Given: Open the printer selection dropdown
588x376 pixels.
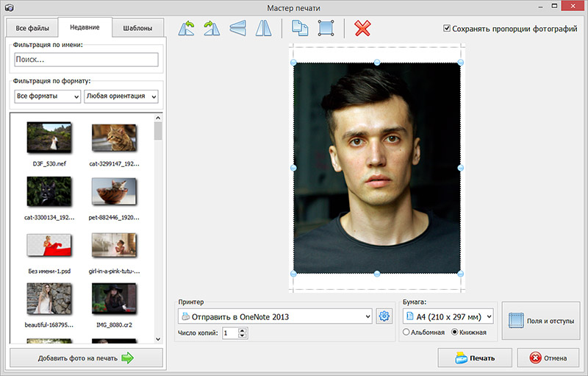Looking at the screenshot, I should [275, 316].
